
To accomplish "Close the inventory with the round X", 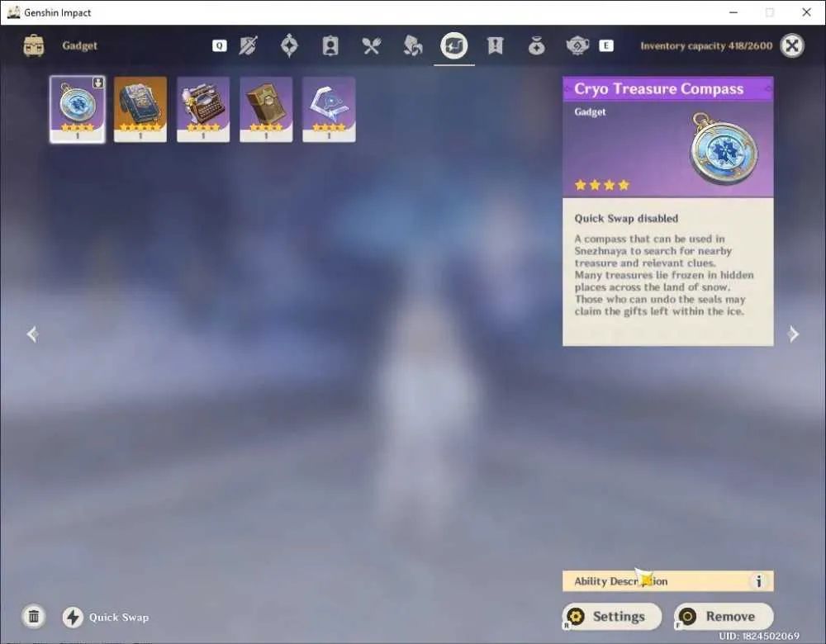I will pyautogui.click(x=792, y=45).
